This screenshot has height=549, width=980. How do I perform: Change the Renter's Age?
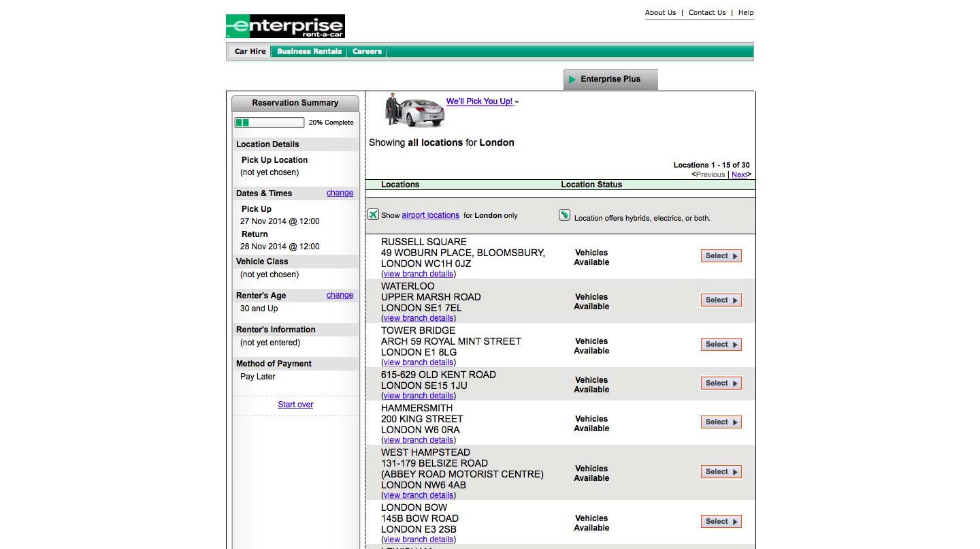coord(340,295)
